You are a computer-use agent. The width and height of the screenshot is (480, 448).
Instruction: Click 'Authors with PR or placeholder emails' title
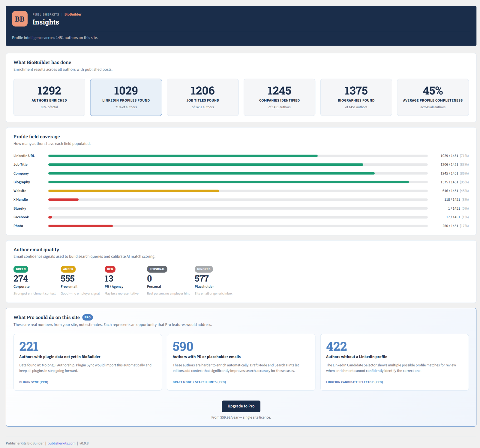click(206, 357)
